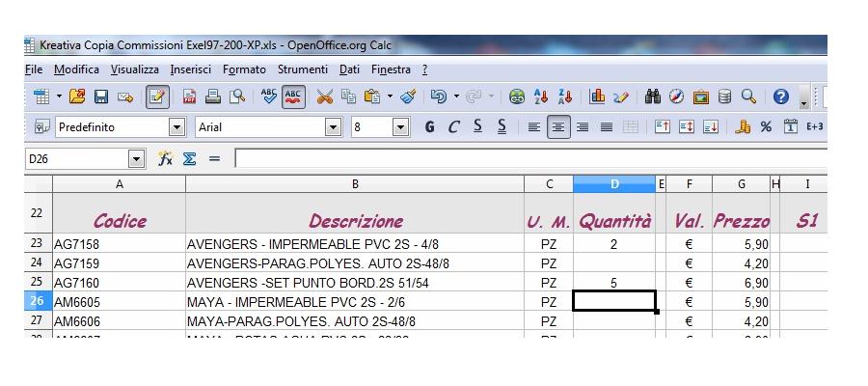
Task: Apply Date number format icon
Action: [791, 126]
